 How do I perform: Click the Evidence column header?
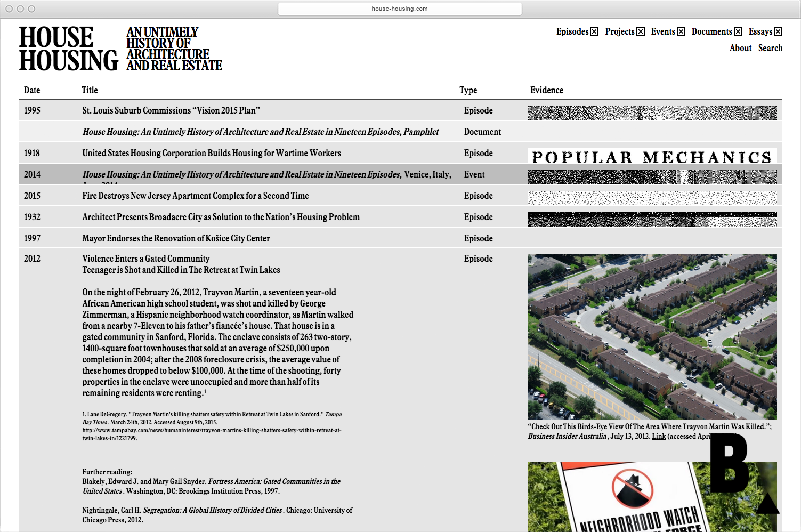click(546, 90)
